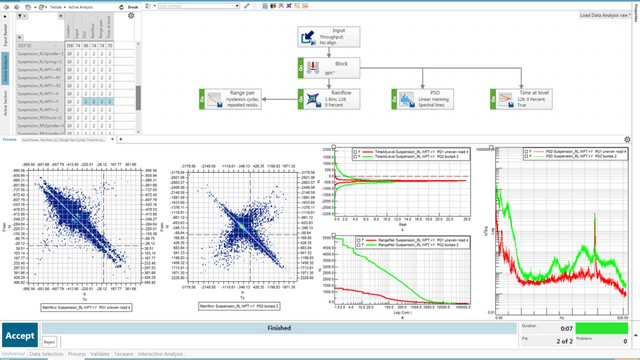Screen dimensions: 640x360
Task: Expand the status panel collapse arrow
Action: 636,335
